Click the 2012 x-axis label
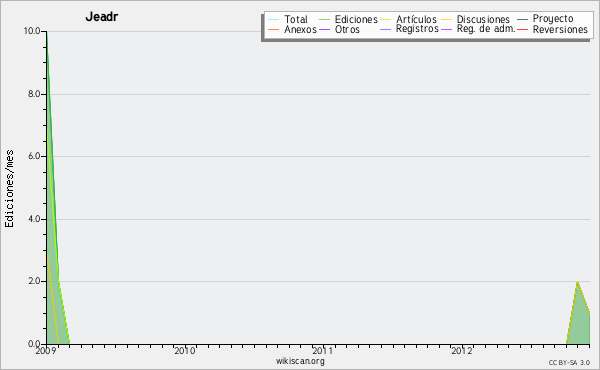The image size is (600, 370). pos(461,350)
